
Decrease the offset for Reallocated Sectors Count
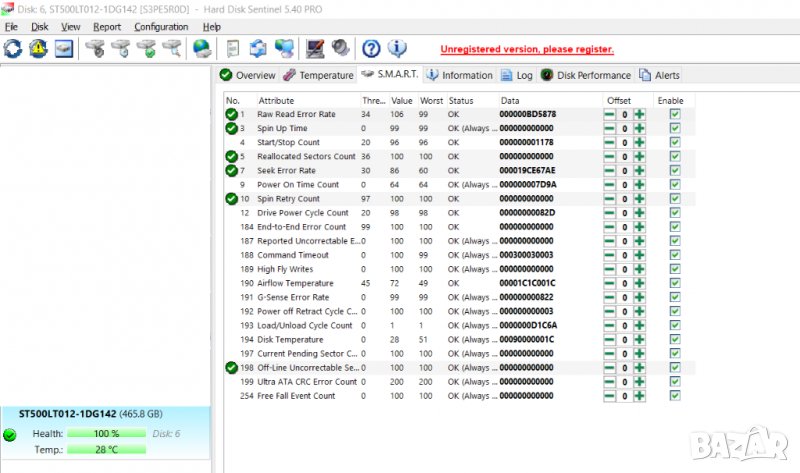click(x=610, y=157)
